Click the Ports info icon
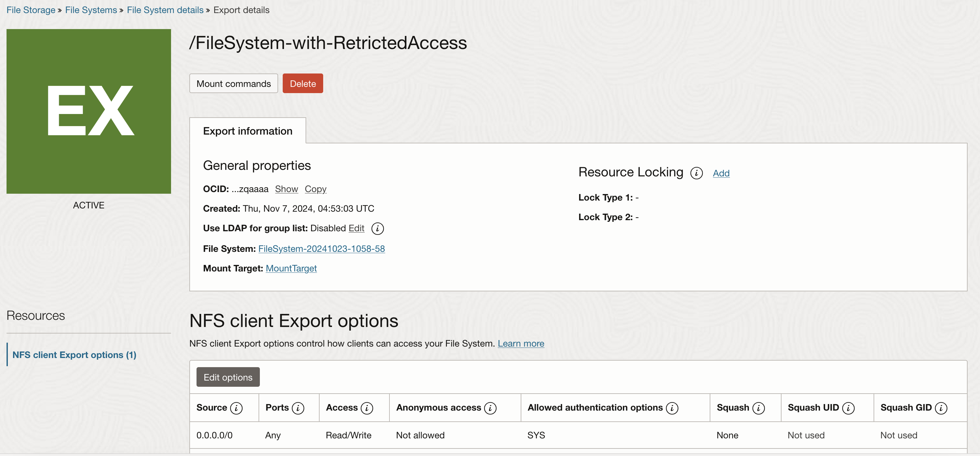This screenshot has height=456, width=980. 298,408
